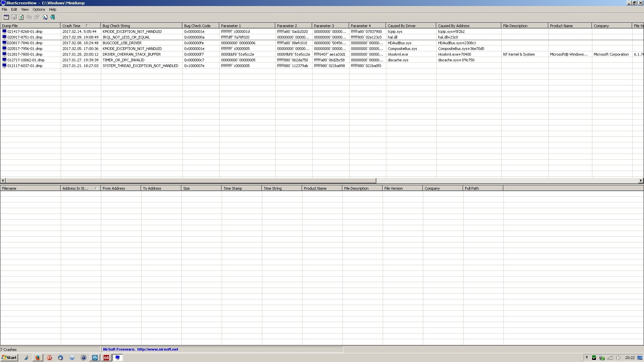Click the tcpip.sys driver cell

tap(395, 32)
